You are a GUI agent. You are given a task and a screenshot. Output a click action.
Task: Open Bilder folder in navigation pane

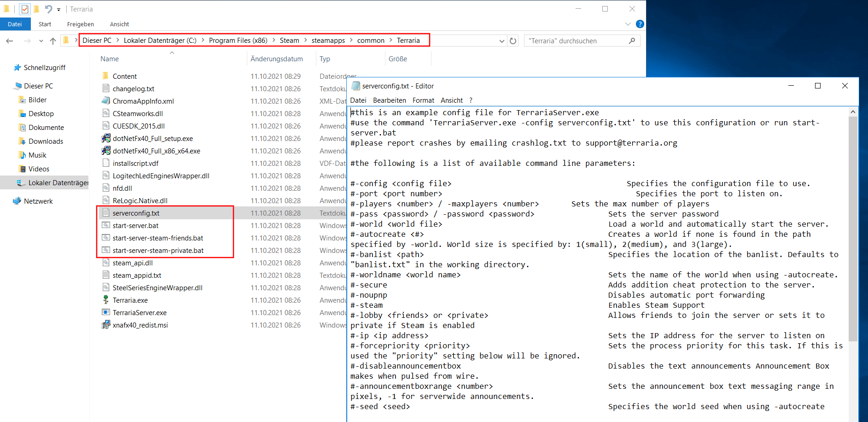37,100
